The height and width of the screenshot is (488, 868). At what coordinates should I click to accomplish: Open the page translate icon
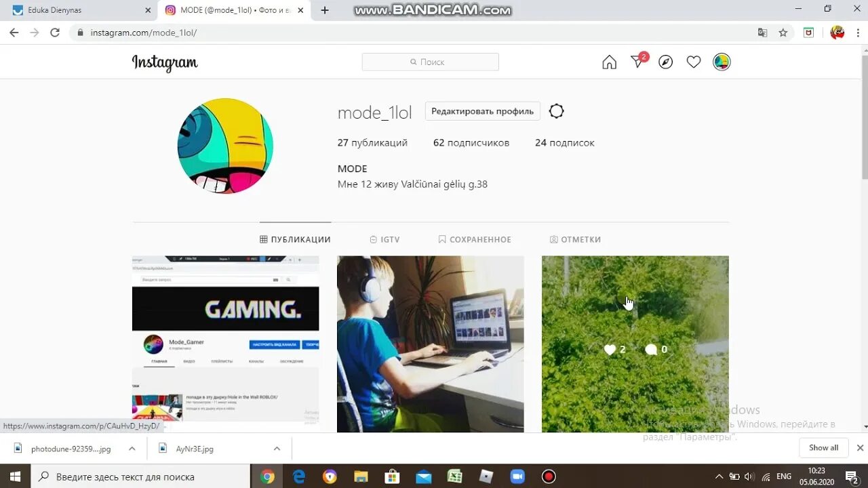point(763,33)
